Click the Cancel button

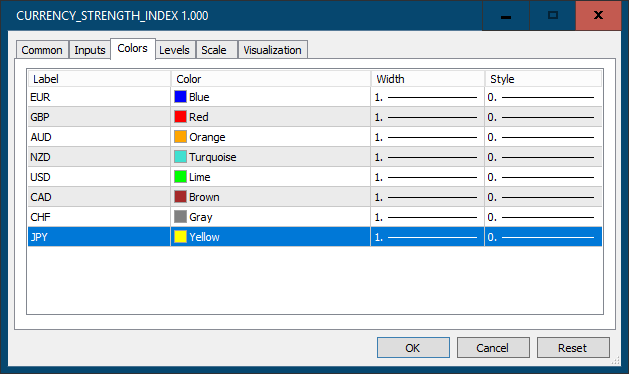[493, 348]
